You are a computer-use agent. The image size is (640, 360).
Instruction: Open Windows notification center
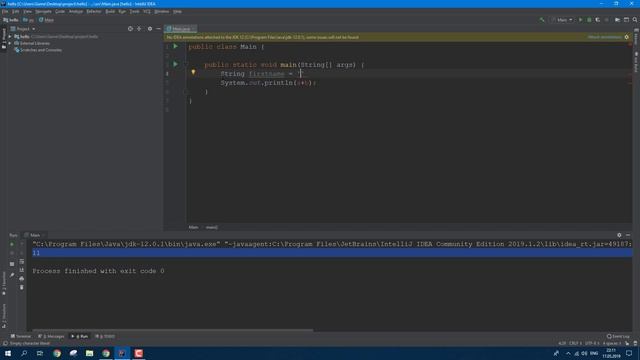point(629,353)
